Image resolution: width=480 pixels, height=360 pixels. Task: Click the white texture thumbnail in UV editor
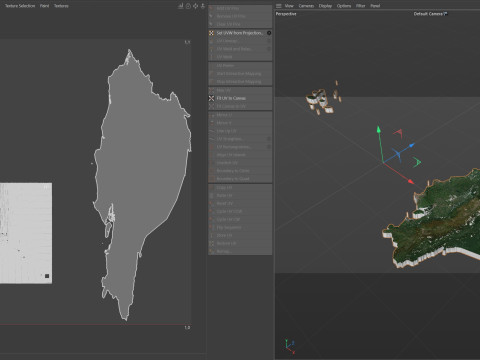coord(26,233)
